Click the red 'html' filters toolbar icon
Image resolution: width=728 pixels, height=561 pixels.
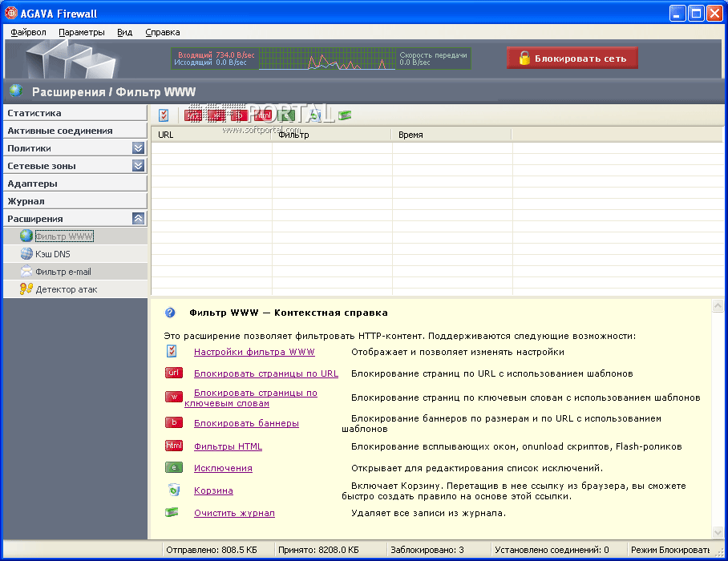click(262, 115)
